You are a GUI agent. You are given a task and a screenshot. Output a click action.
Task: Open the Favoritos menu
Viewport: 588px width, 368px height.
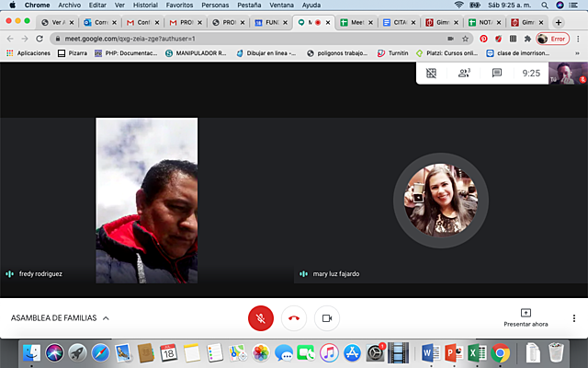pos(180,5)
